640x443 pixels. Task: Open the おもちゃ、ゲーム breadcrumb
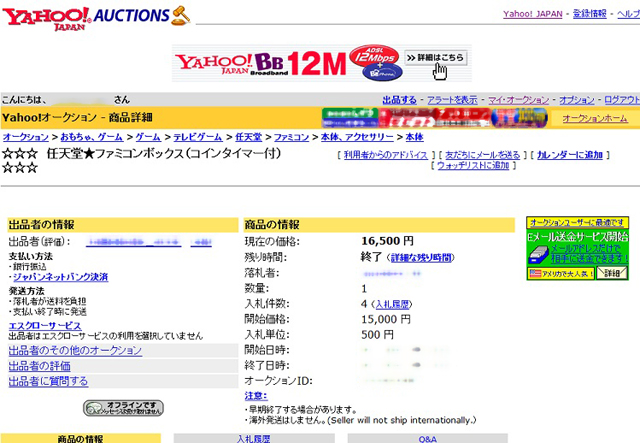click(x=91, y=137)
